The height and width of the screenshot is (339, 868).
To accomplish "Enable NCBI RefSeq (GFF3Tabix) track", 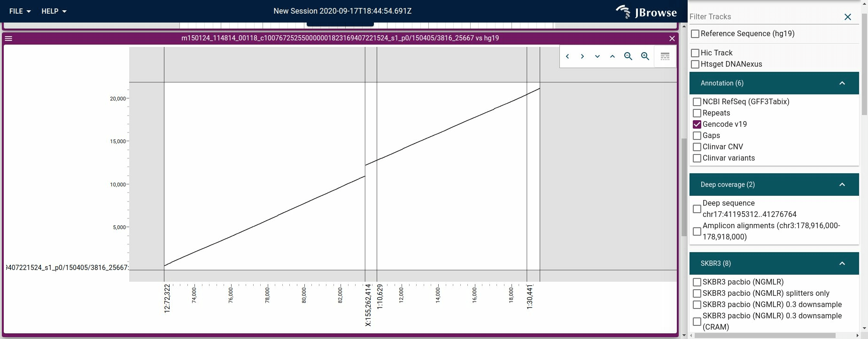I will click(x=697, y=102).
